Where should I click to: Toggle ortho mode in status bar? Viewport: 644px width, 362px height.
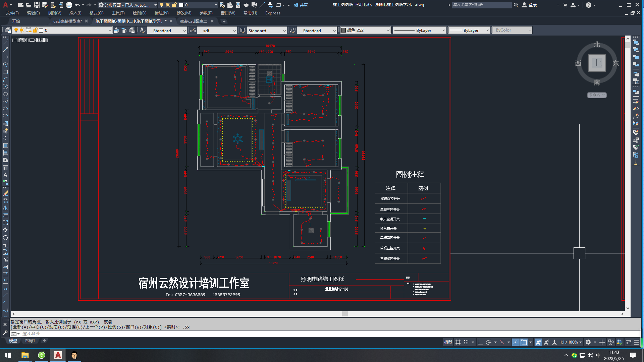480,342
